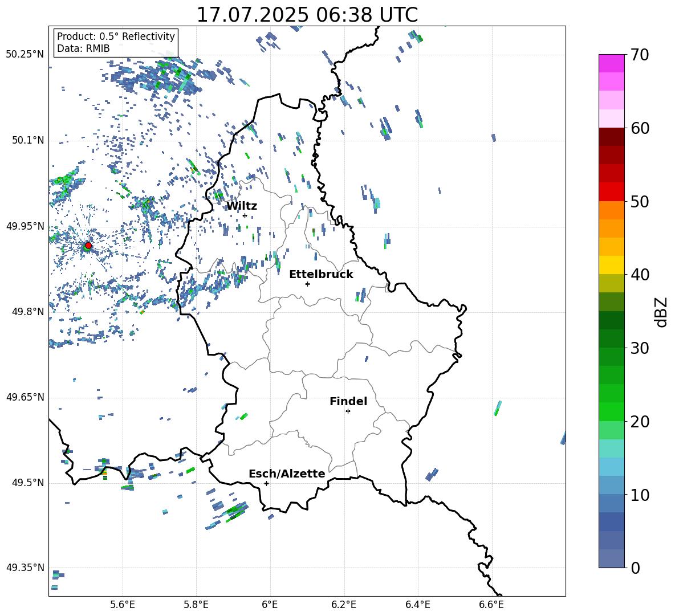Click the colorbar tick label 20
The image size is (675, 616).
[x=639, y=422]
